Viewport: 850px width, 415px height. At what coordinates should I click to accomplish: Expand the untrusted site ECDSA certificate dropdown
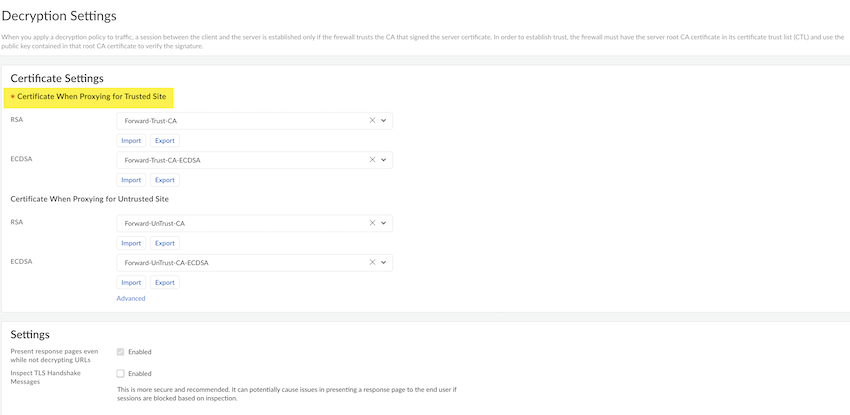(x=384, y=263)
